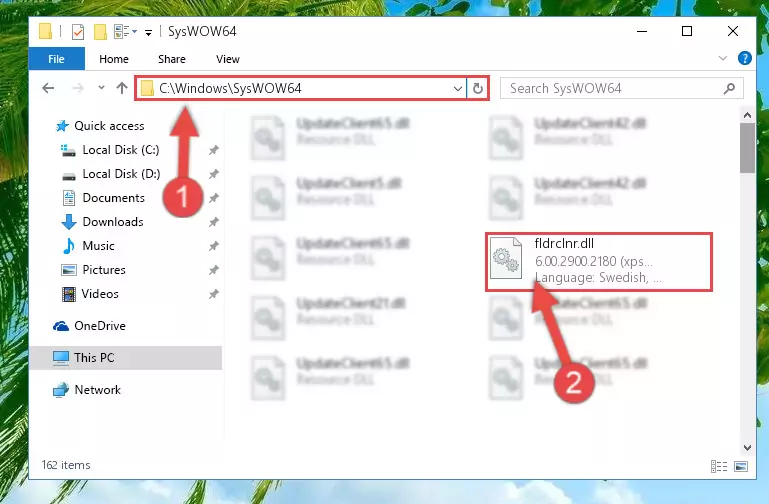Click pin icon next to Local Disk (D:)

coord(213,175)
